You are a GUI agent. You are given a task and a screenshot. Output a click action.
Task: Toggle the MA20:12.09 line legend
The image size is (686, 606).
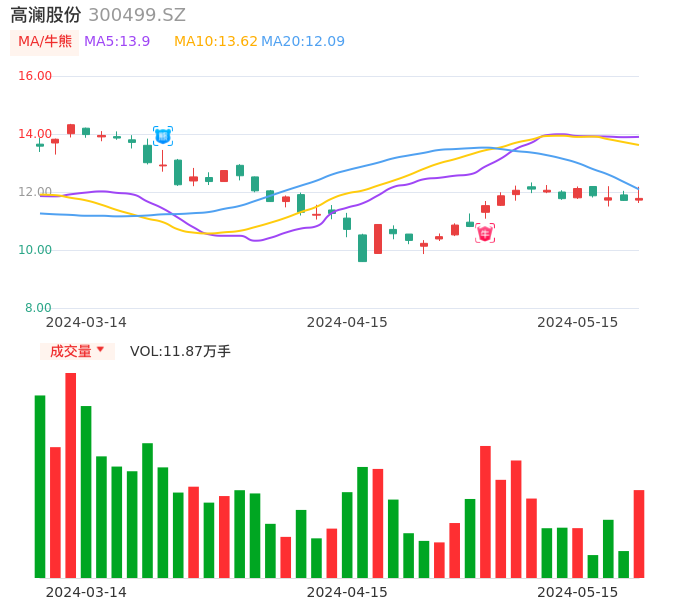[303, 41]
